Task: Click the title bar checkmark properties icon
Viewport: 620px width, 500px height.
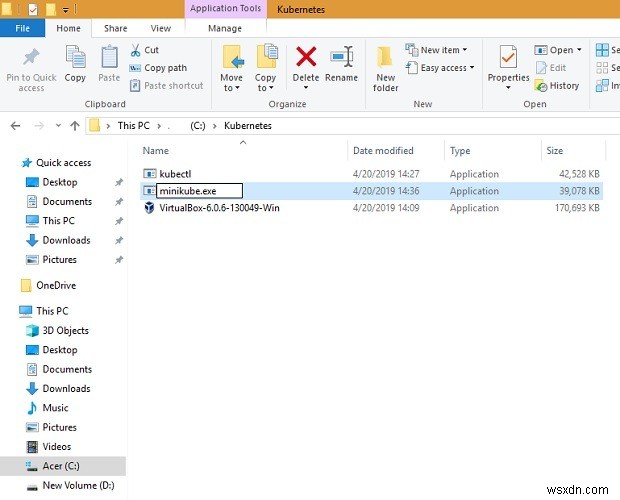Action: (x=33, y=9)
